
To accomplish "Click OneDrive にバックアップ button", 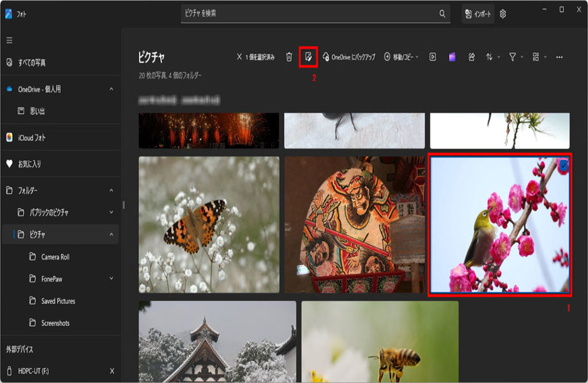I will click(x=349, y=57).
